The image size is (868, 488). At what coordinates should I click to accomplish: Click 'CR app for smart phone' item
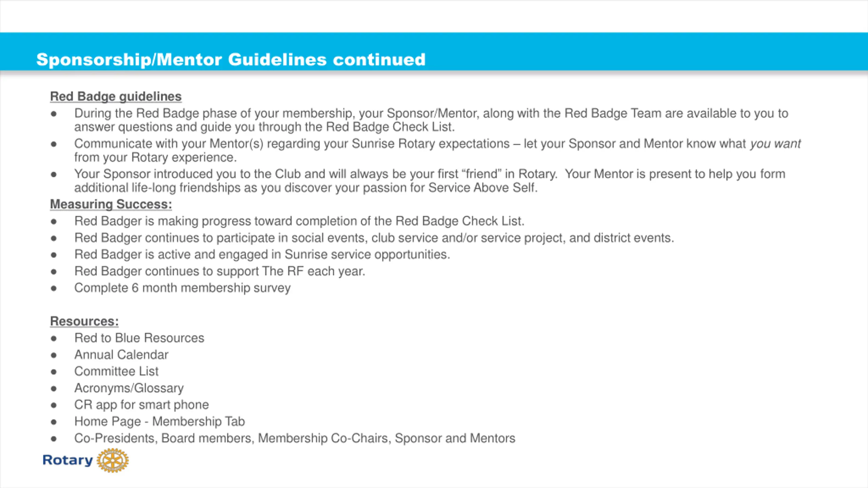click(141, 405)
